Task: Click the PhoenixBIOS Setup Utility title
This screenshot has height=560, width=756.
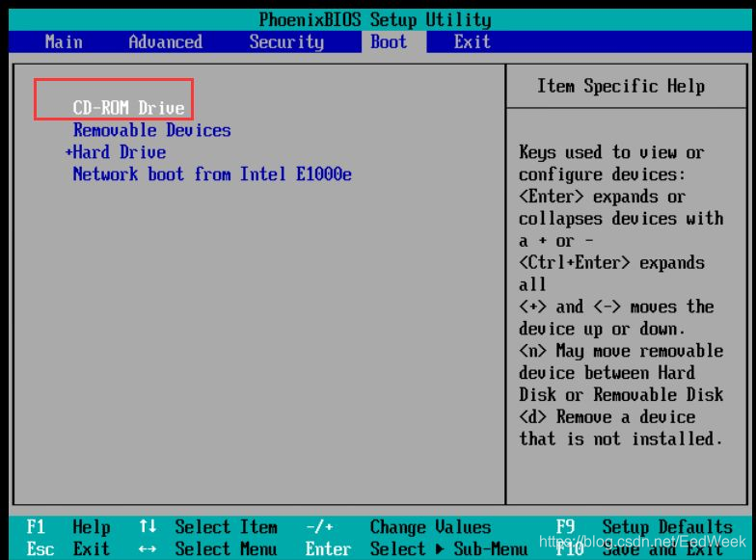Action: 375,19
